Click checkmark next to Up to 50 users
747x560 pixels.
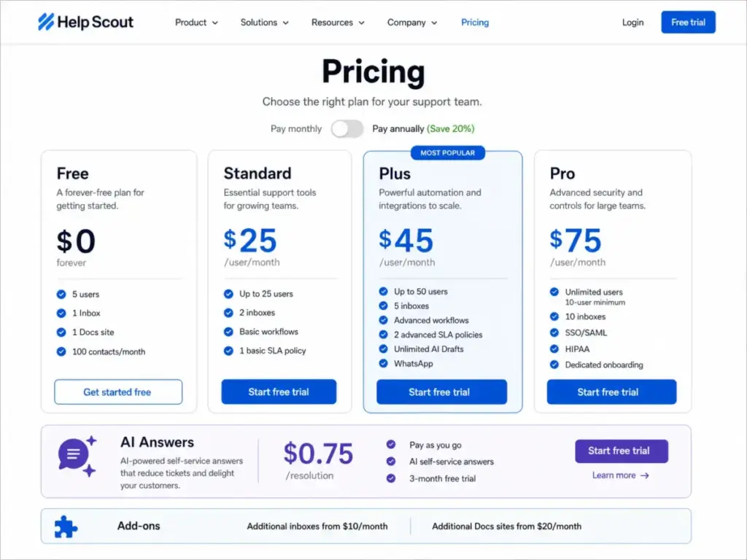pyautogui.click(x=383, y=291)
